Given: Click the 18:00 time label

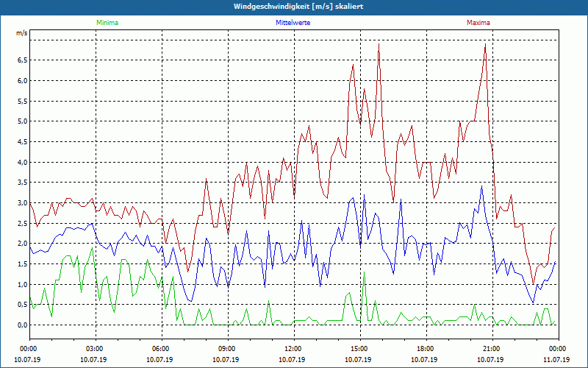Looking at the screenshot, I should coord(426,349).
